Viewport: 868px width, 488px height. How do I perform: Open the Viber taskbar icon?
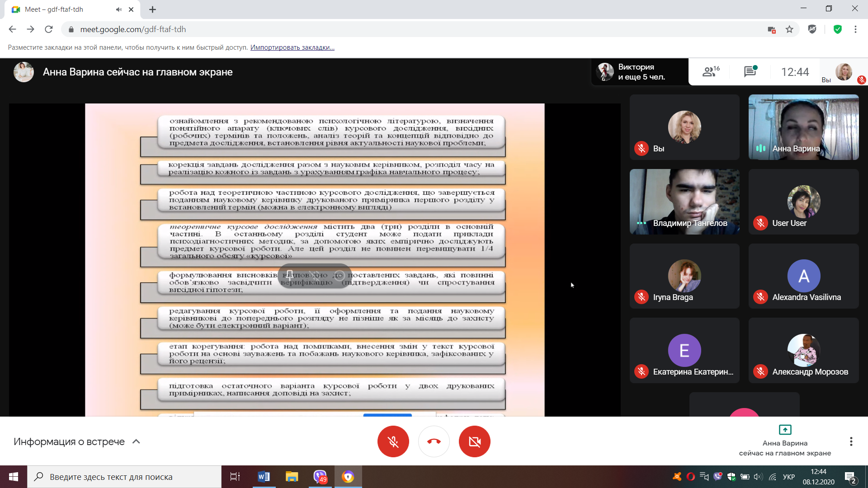320,477
